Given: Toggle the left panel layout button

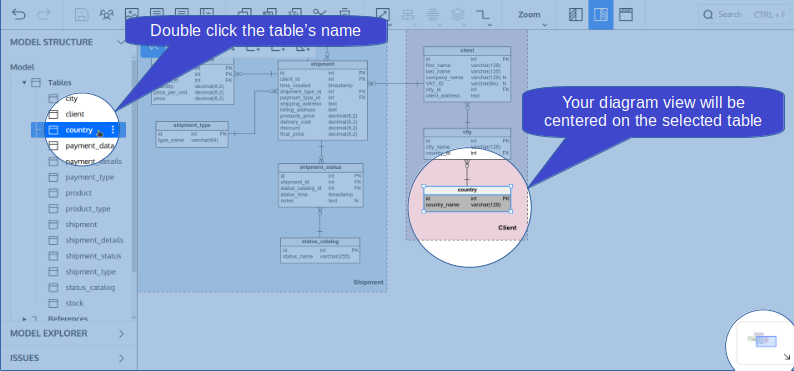Looking at the screenshot, I should tap(576, 15).
